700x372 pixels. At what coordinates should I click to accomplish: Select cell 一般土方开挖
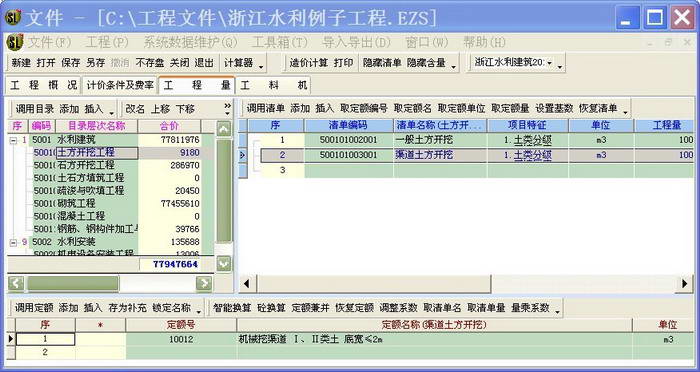(x=440, y=140)
